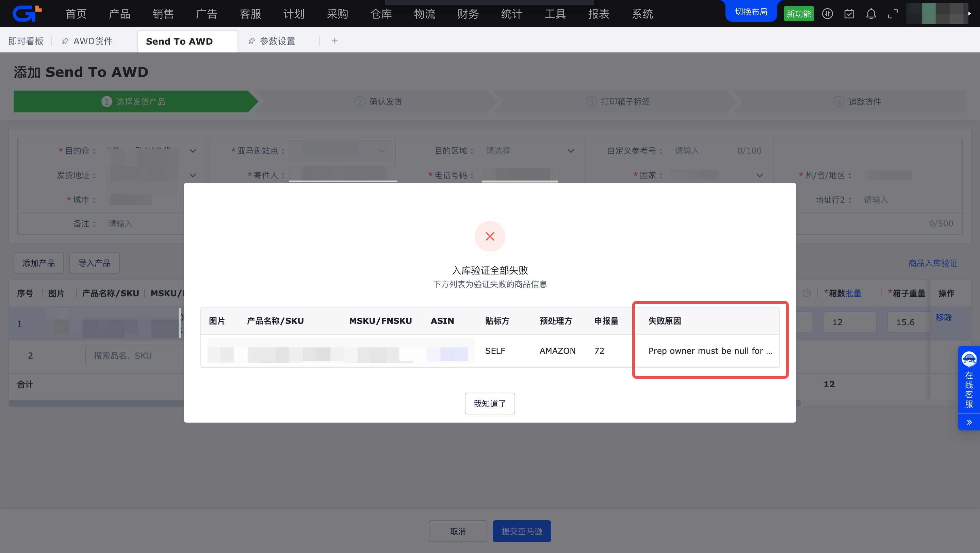Click the 批量 link in 箱数 header
This screenshot has width=980, height=553.
click(x=853, y=293)
